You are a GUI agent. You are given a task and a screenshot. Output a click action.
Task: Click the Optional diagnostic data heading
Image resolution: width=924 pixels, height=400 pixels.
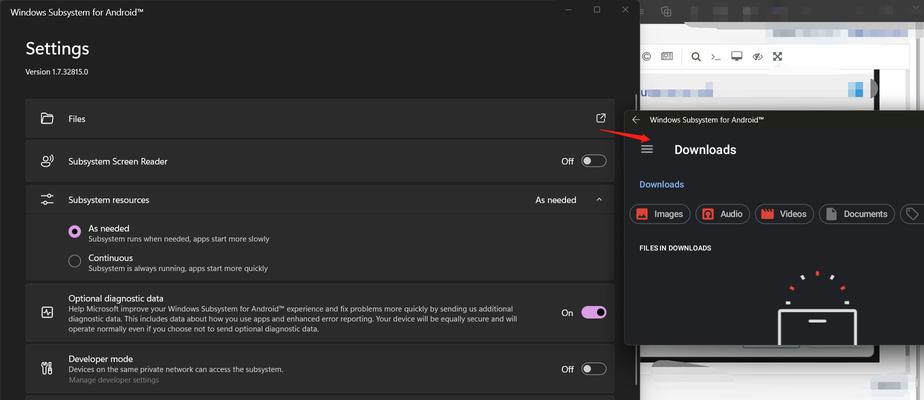click(116, 298)
